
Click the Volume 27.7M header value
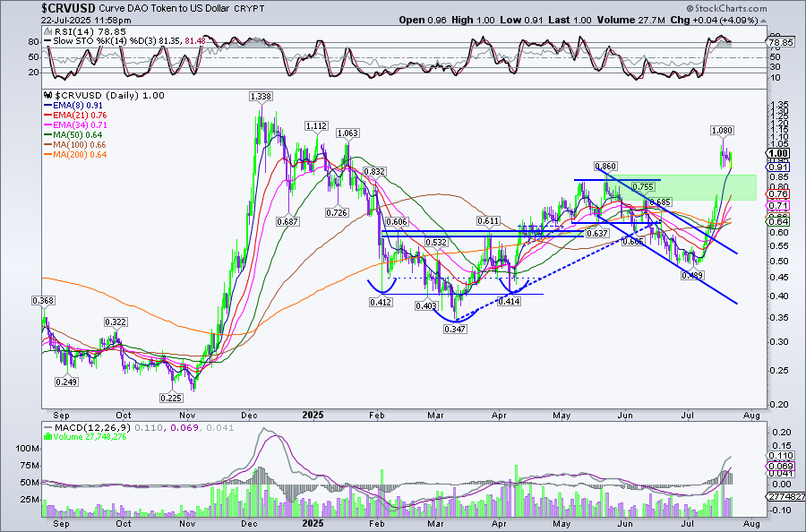coord(631,20)
